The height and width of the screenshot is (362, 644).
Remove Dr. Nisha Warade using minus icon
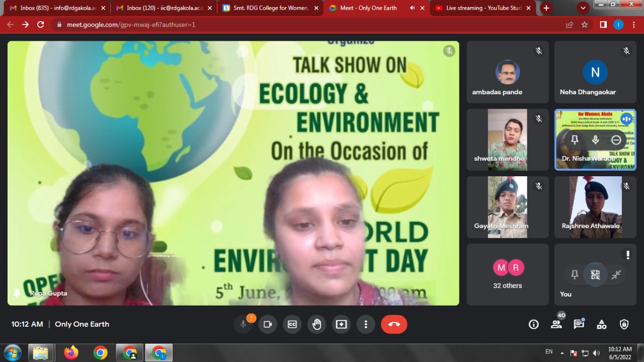[x=616, y=140]
